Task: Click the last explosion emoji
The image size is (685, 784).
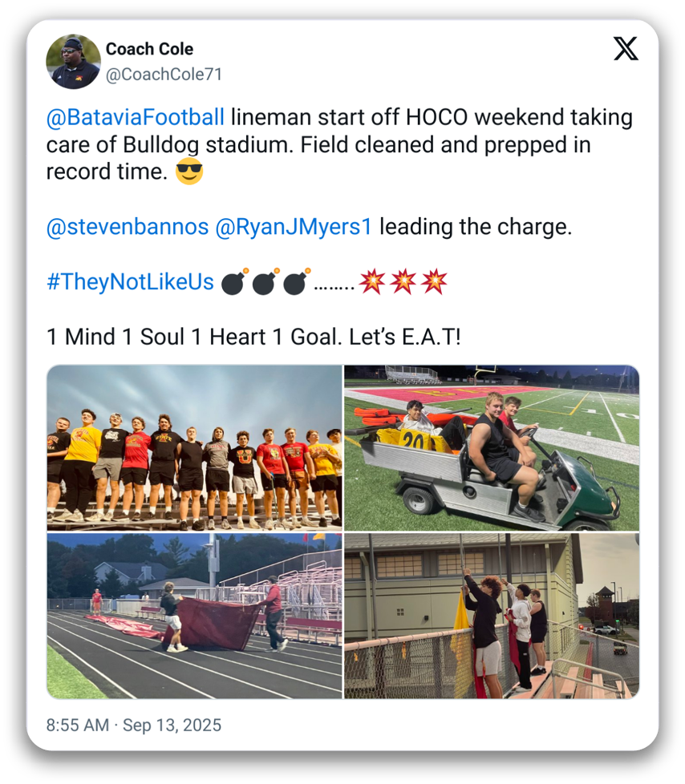Action: [x=434, y=282]
